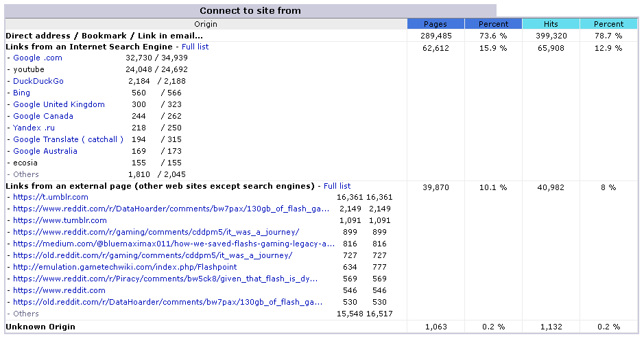Open the https://www.tumblr.com referrer link

60,220
